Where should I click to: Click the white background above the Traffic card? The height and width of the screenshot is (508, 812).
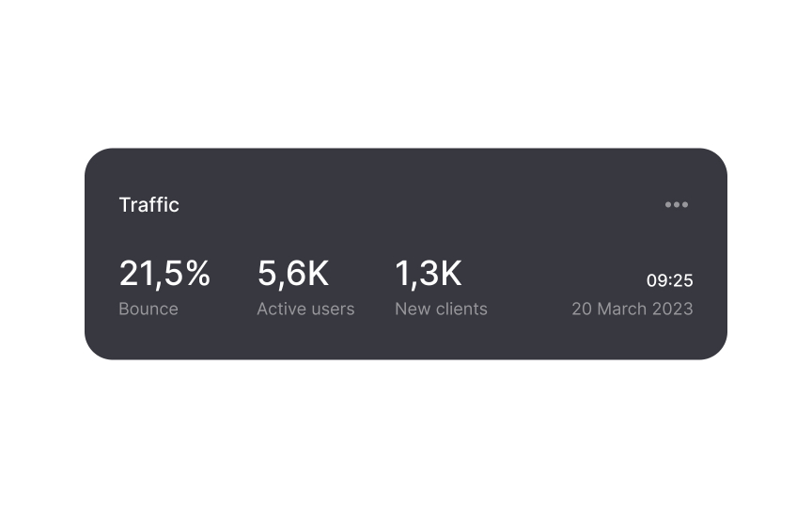point(406,75)
